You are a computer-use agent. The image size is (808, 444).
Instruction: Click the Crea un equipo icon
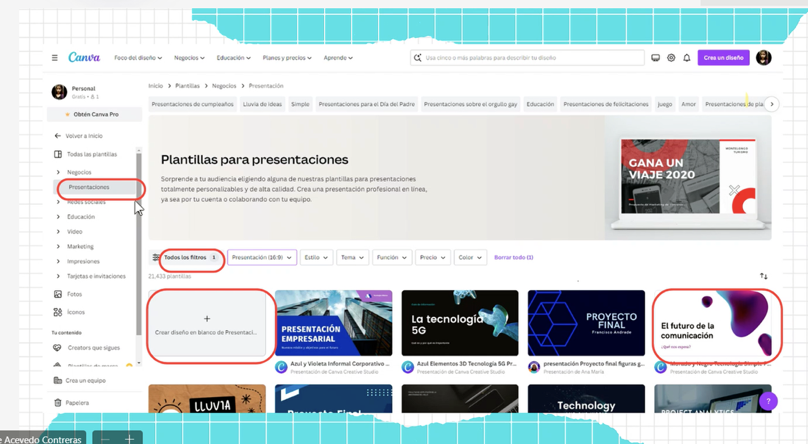click(x=58, y=380)
